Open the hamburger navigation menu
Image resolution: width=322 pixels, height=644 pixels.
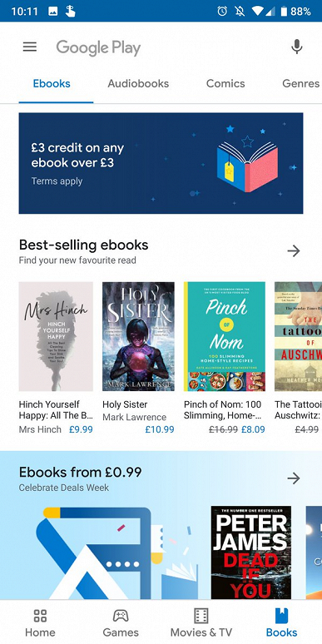coord(30,47)
